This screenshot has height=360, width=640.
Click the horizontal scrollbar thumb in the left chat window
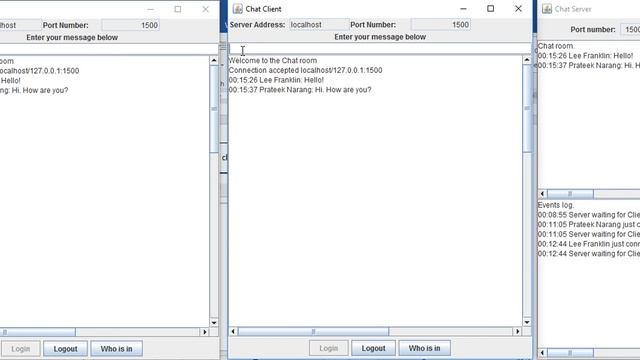(x=38, y=332)
